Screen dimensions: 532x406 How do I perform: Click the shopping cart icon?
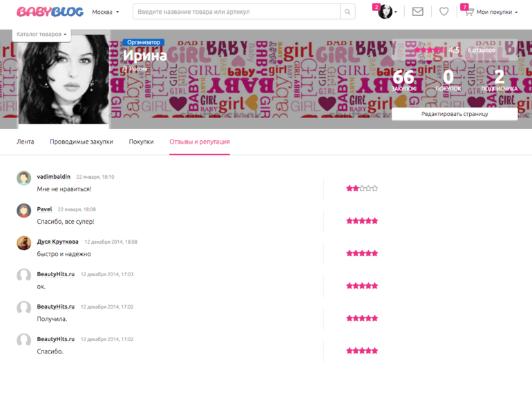[468, 12]
